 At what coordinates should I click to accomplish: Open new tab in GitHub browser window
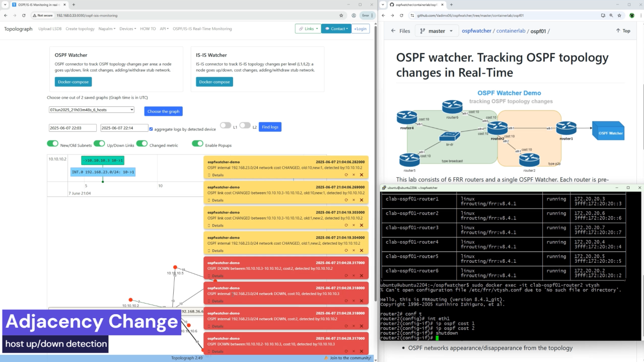point(451,5)
